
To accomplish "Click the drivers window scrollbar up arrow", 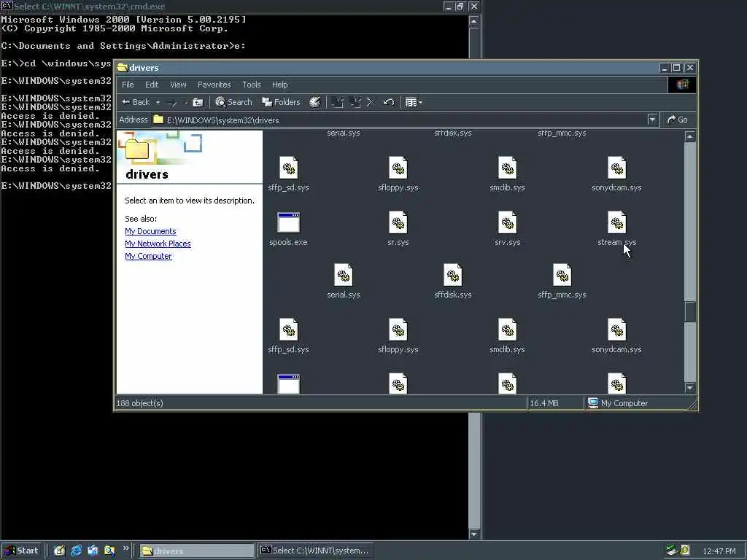I will [x=690, y=136].
